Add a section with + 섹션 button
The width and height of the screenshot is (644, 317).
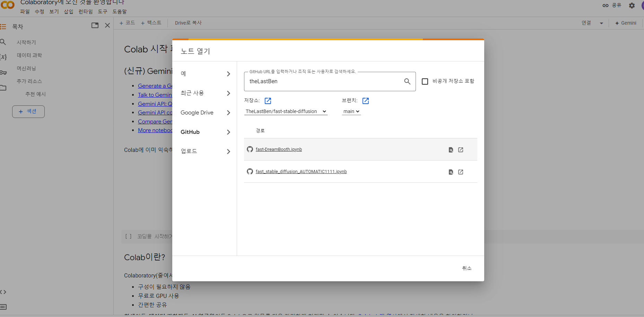tap(28, 112)
